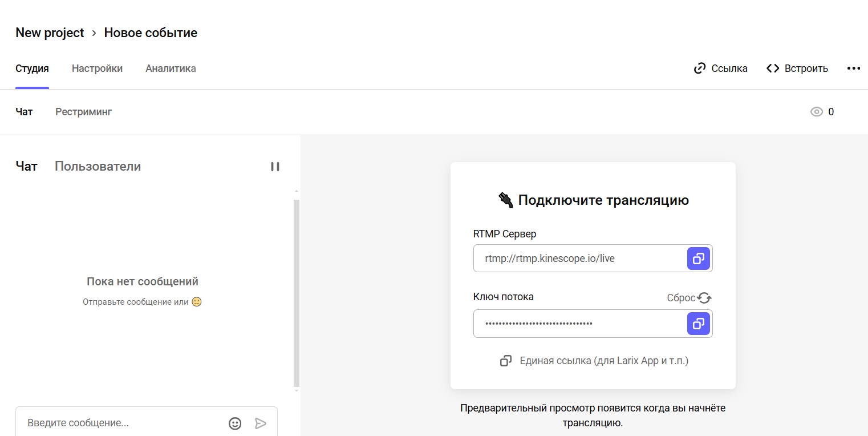The image size is (868, 436).
Task: Switch to Рестриминг sub-tab
Action: pyautogui.click(x=83, y=112)
